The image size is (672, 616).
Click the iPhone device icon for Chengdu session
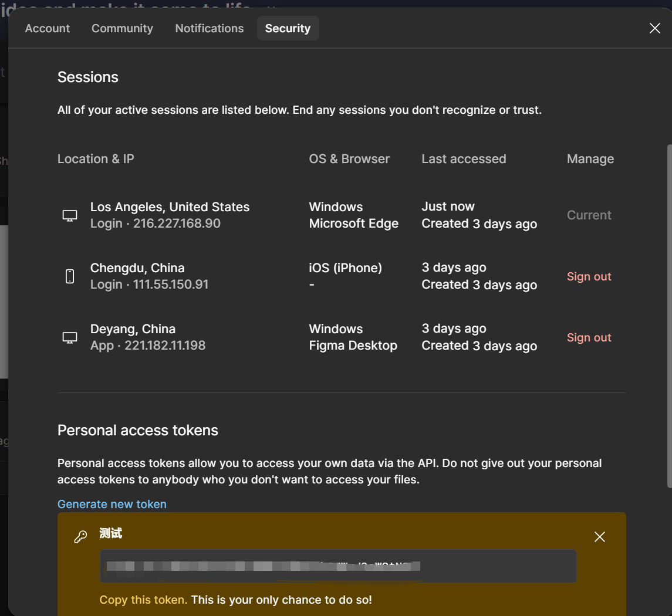pos(70,276)
